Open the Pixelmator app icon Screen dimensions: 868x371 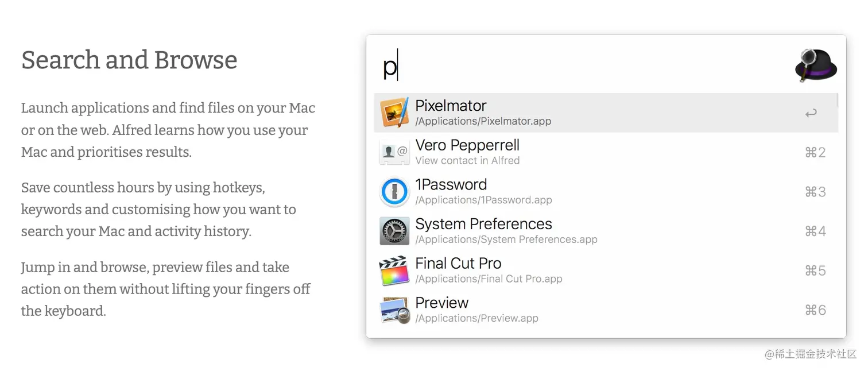[394, 113]
